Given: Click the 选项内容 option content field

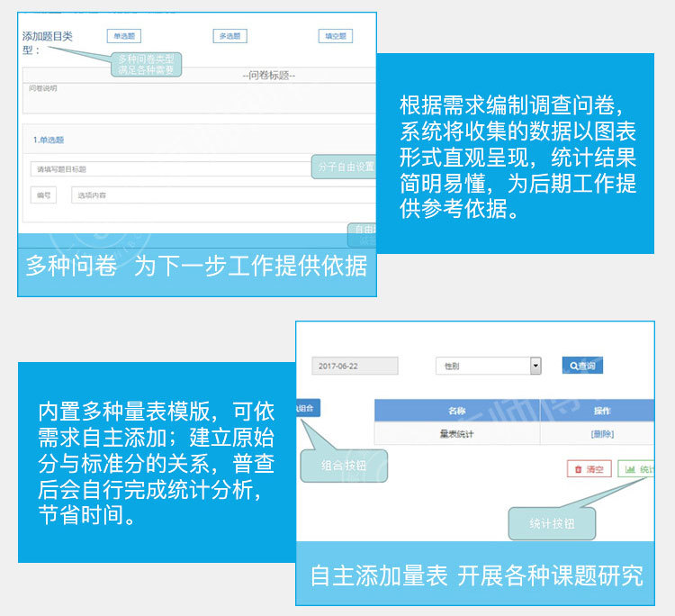Looking at the screenshot, I should pos(223,195).
